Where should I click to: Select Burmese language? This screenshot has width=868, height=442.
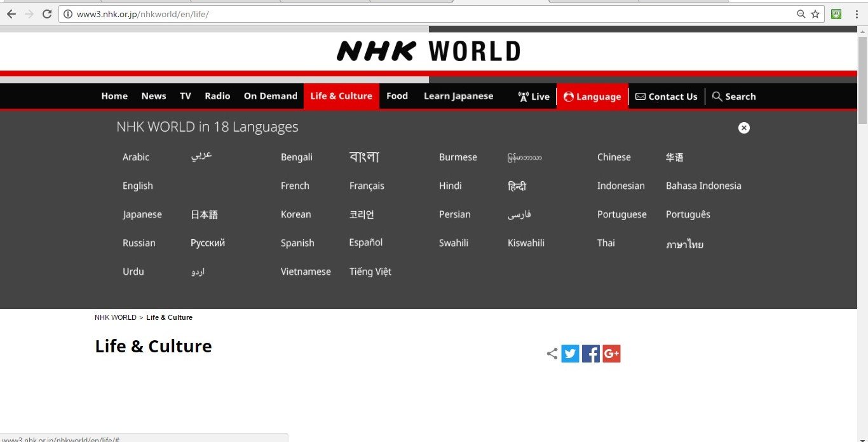pyautogui.click(x=458, y=157)
